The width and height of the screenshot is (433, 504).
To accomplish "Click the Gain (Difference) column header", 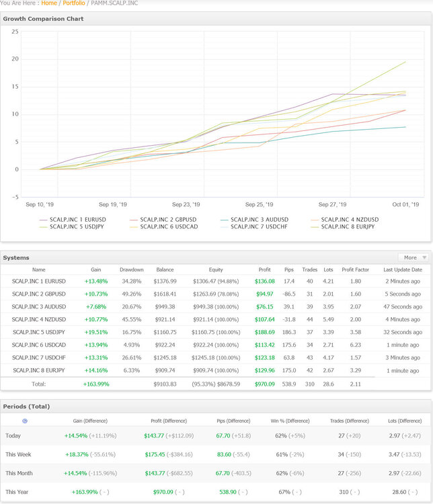I will (90, 421).
